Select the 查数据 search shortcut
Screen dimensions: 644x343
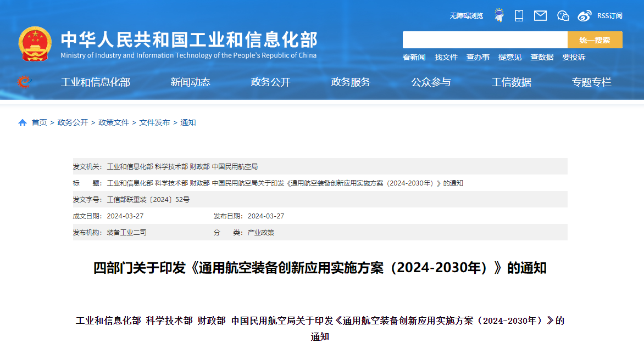(x=542, y=57)
